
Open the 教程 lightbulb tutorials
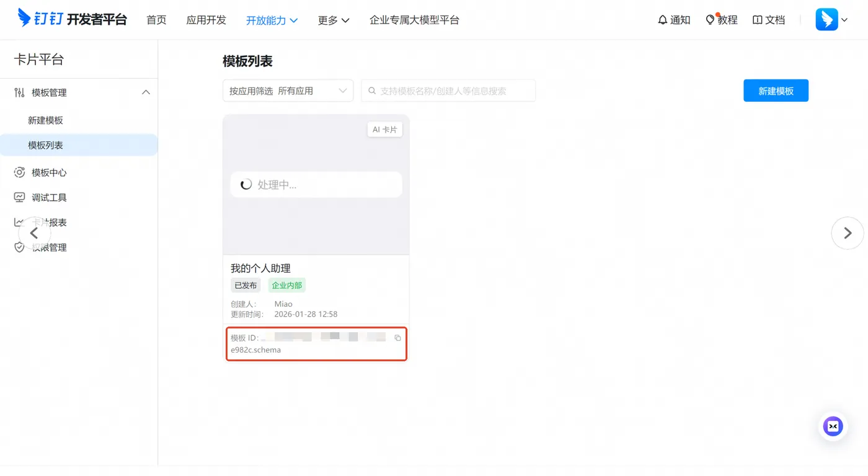[x=722, y=20]
